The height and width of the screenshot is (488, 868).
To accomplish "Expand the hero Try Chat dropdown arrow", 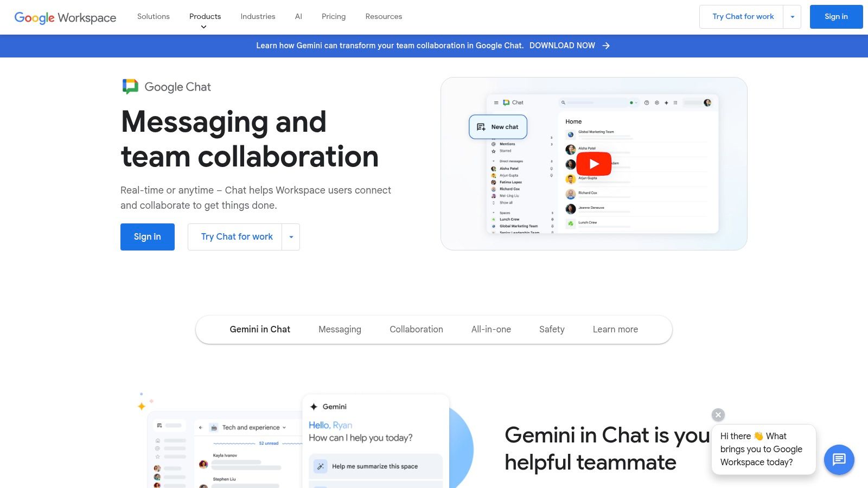I will click(x=291, y=237).
